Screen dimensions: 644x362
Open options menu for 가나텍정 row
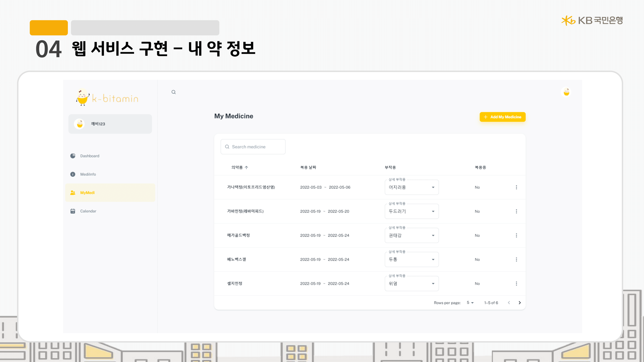(x=516, y=187)
